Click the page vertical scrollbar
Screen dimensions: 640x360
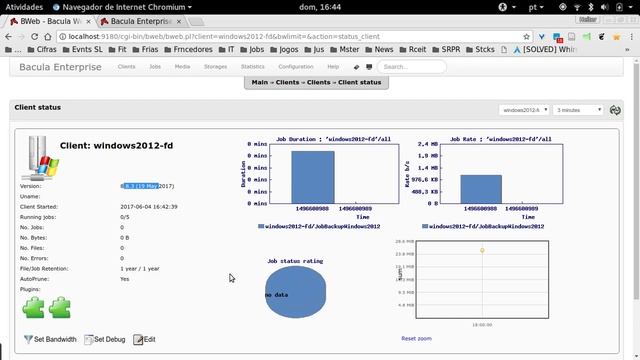coord(636,182)
